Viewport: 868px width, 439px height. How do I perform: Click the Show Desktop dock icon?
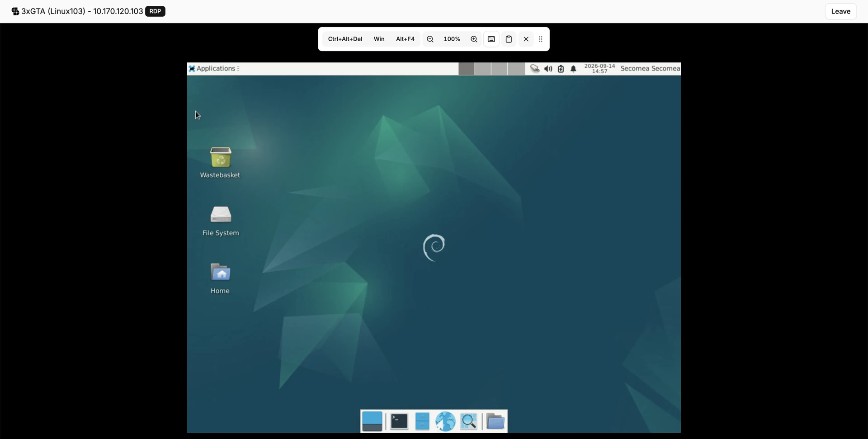tap(372, 421)
